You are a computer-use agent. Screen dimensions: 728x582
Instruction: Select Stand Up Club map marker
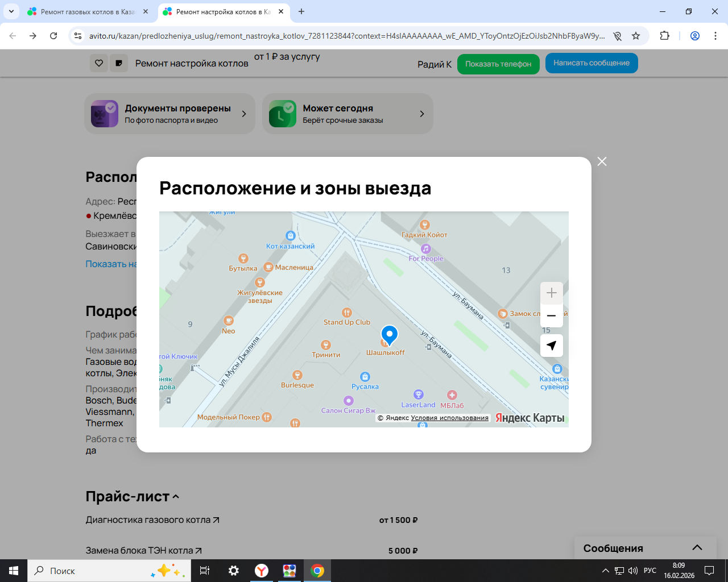coord(347,313)
